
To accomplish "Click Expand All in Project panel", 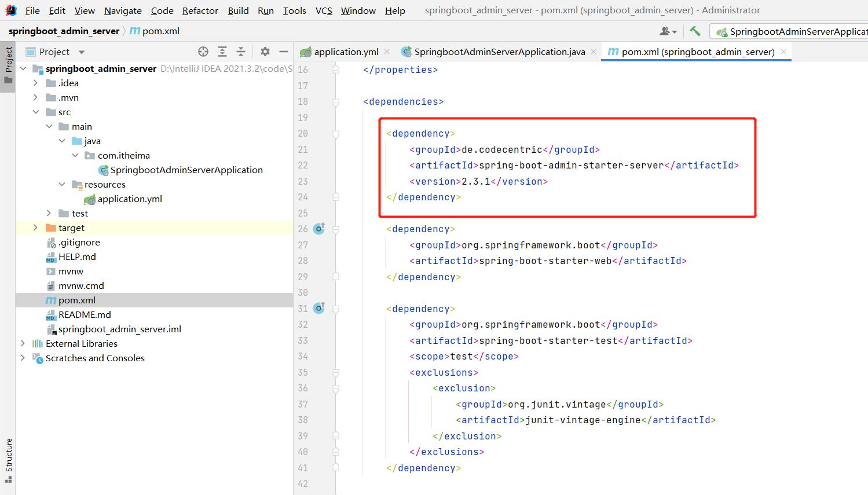I will (222, 52).
